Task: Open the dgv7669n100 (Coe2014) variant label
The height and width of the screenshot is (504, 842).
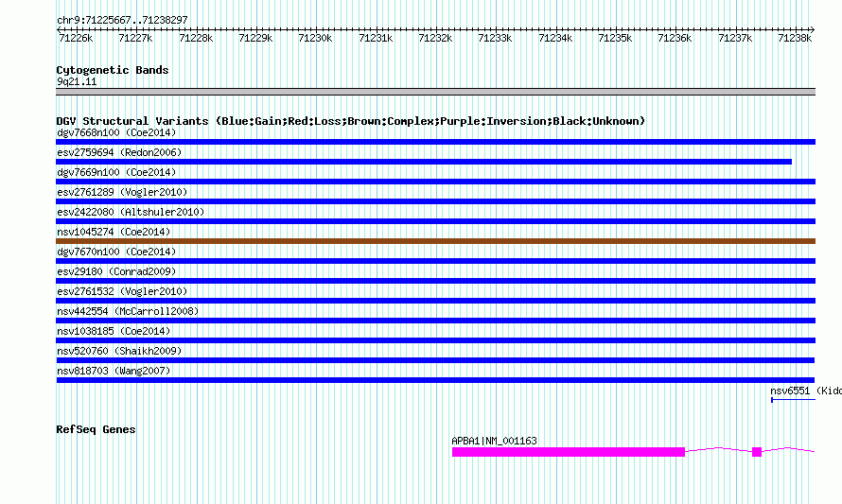Action: (x=116, y=172)
